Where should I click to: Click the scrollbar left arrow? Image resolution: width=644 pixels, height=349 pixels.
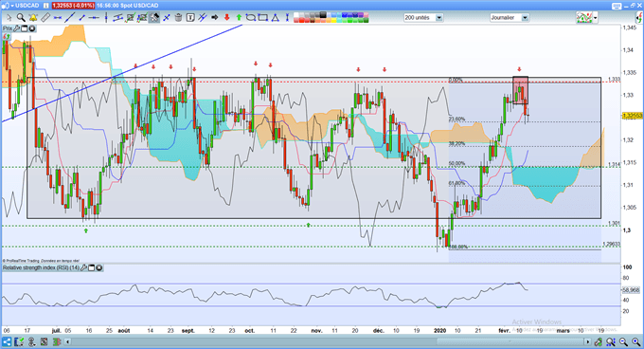click(68, 341)
